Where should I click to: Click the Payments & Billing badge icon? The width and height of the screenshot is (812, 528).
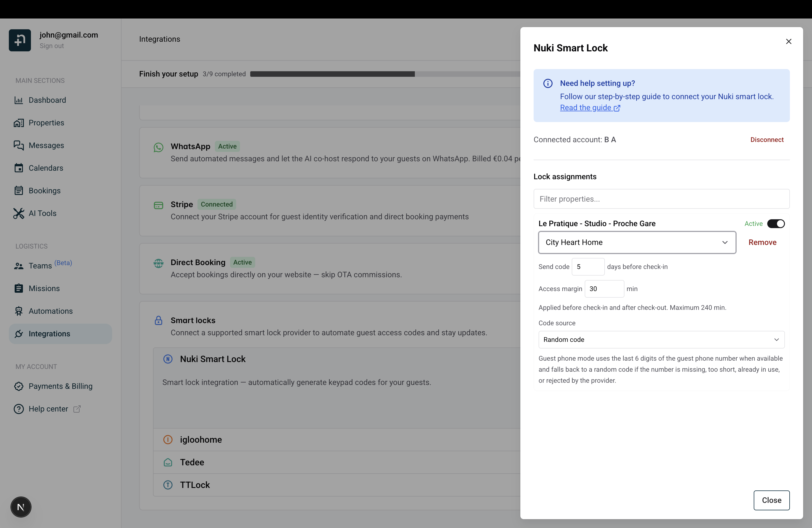pos(19,386)
